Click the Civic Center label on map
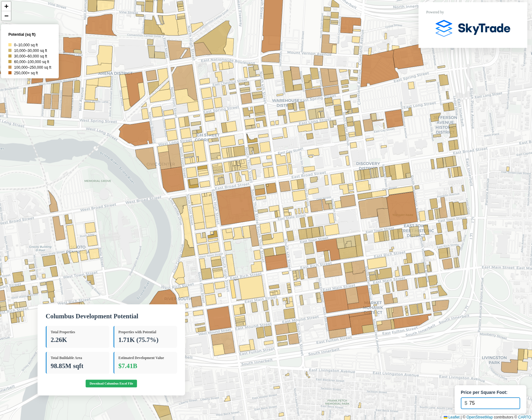This screenshot has height=420, width=532. click(161, 164)
